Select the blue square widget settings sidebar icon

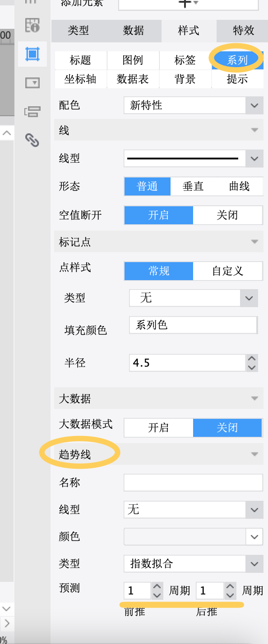click(x=32, y=54)
